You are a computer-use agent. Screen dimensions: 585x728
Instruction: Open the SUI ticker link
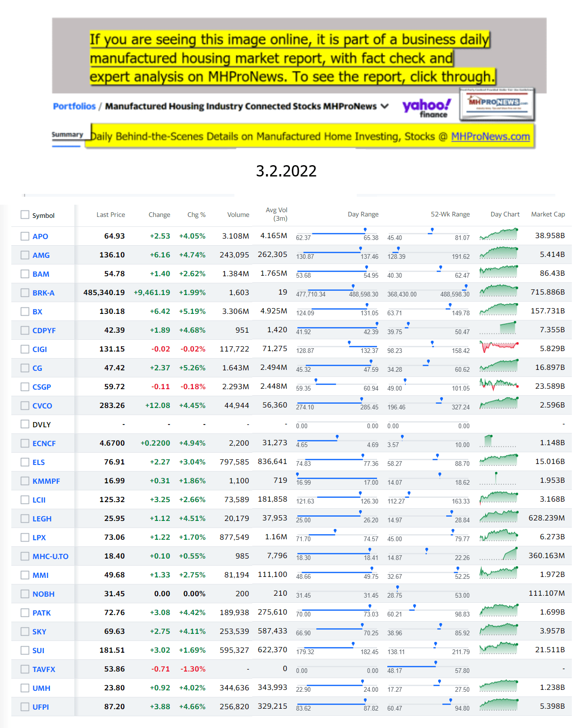38,650
